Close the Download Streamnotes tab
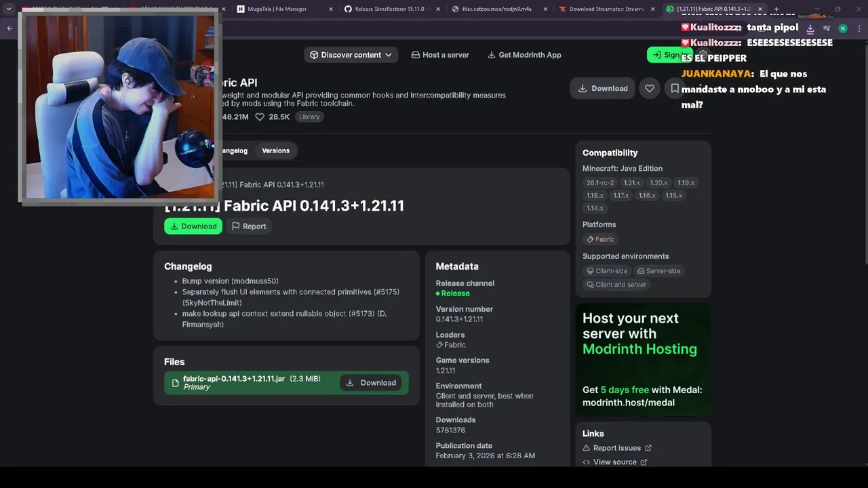868x488 pixels. coord(652,9)
